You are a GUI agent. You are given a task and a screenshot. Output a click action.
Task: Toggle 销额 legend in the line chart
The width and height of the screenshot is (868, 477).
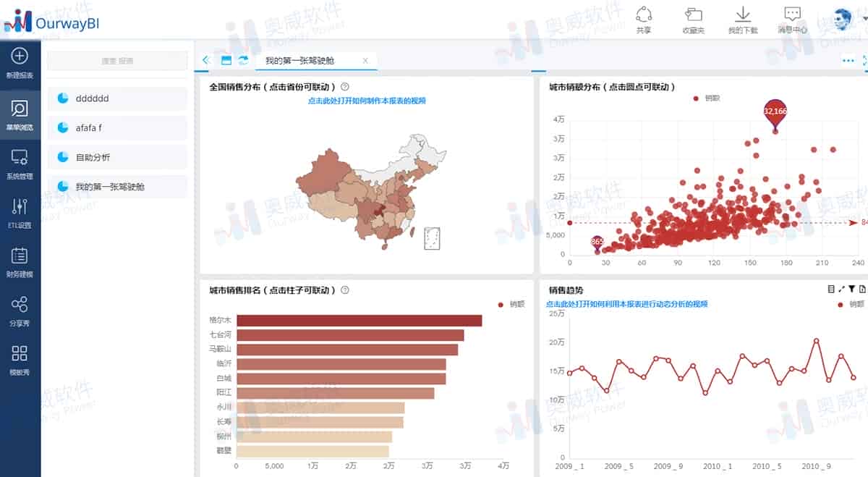point(851,304)
